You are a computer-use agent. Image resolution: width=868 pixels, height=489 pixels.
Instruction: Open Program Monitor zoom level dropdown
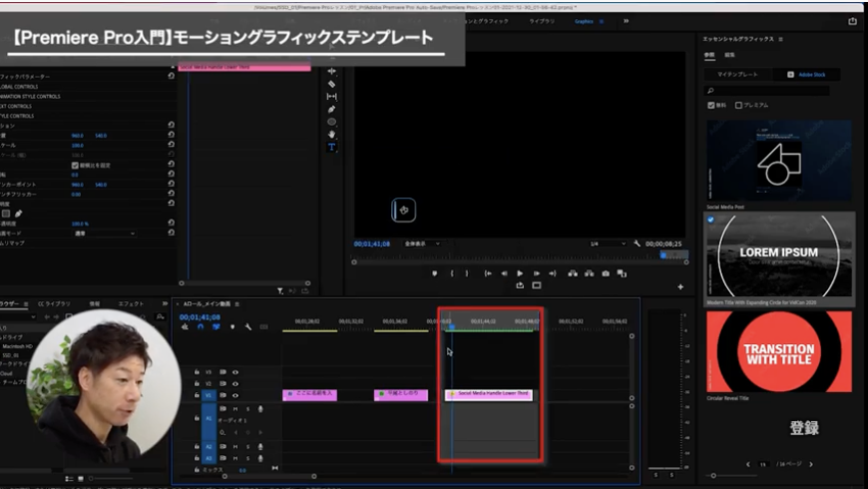(422, 244)
